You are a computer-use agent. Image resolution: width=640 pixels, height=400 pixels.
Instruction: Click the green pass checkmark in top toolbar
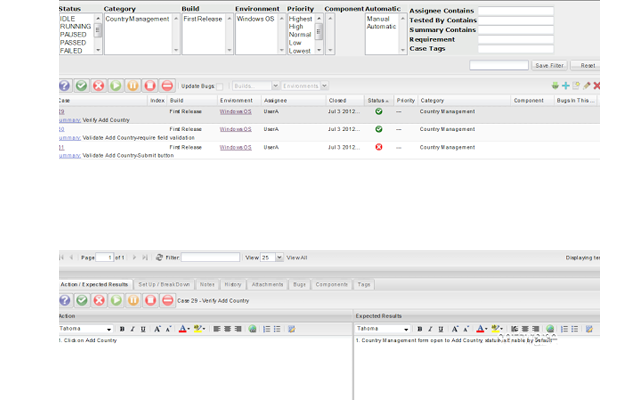(x=82, y=86)
